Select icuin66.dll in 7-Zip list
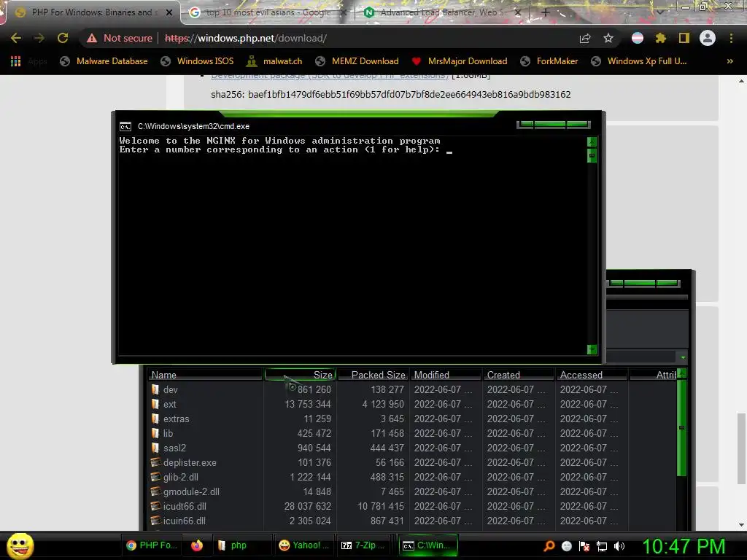This screenshot has width=747, height=560. click(185, 521)
